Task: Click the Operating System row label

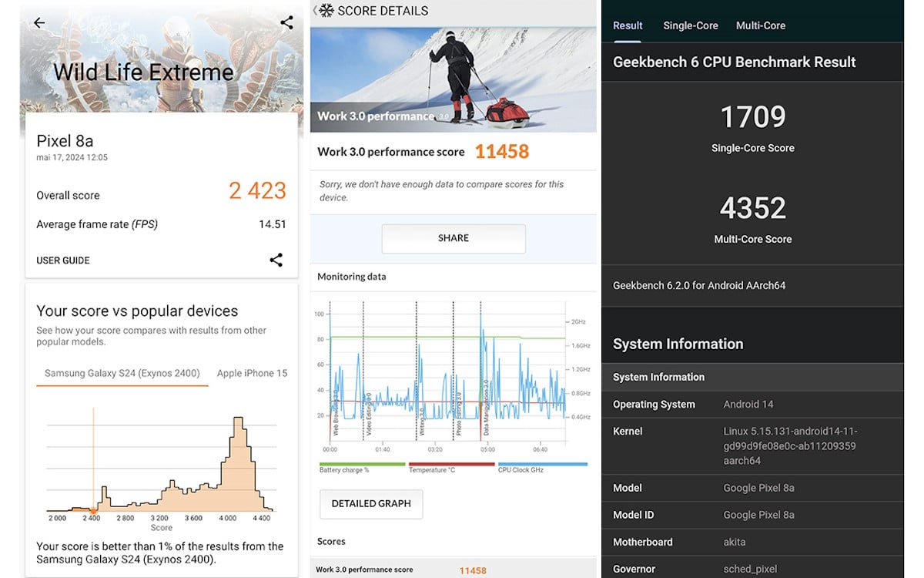Action: [654, 405]
